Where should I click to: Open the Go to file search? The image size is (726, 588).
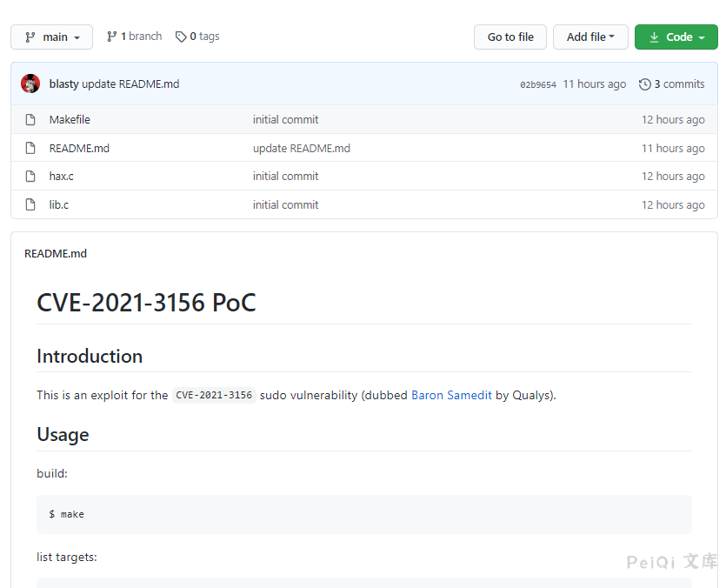pyautogui.click(x=510, y=37)
